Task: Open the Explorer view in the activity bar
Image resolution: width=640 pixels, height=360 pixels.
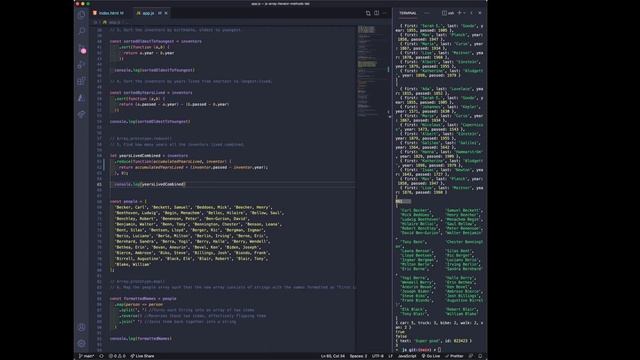Action: click(x=82, y=15)
